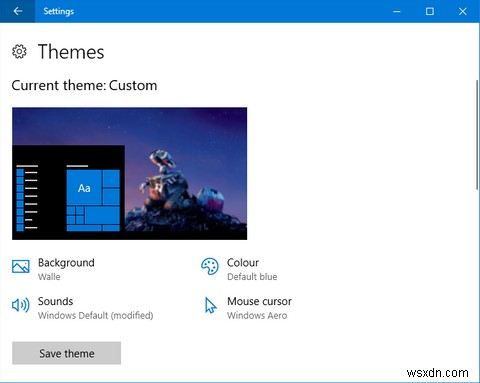
Task: Open the Mouse cursor arrow icon
Action: click(211, 305)
